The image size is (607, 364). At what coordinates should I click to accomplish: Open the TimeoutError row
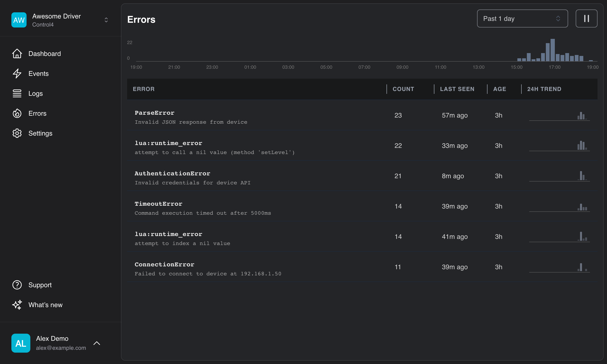(x=362, y=206)
